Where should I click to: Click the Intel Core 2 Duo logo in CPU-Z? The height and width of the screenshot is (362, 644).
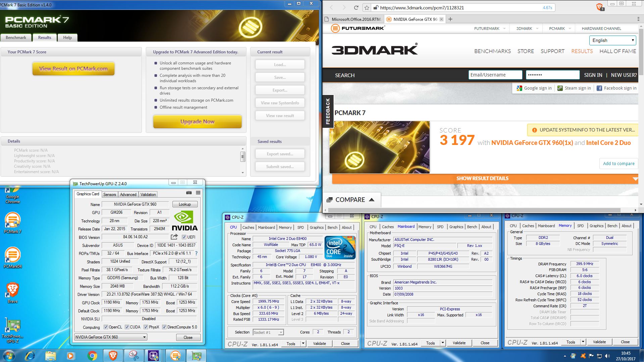340,248
